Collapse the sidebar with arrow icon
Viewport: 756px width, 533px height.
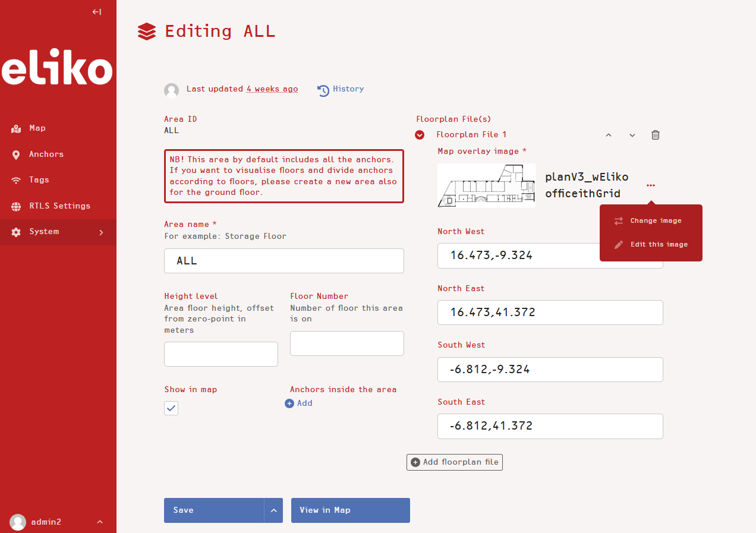click(97, 12)
